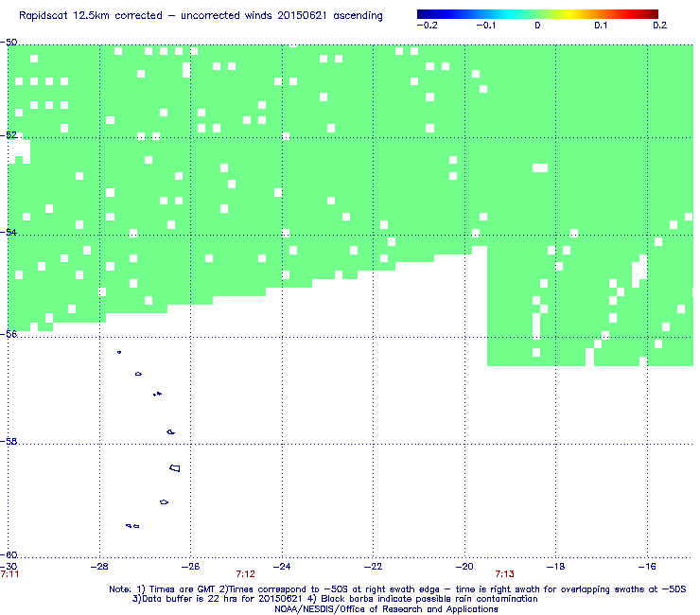Click the '-54' latitude label
The image size is (700, 615).
tap(9, 232)
